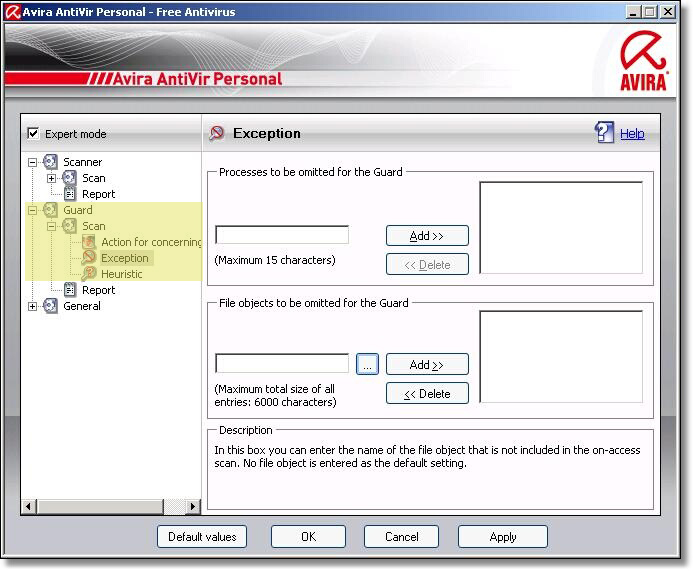Open the Help link
Screen dimensions: 693x571
(x=632, y=133)
